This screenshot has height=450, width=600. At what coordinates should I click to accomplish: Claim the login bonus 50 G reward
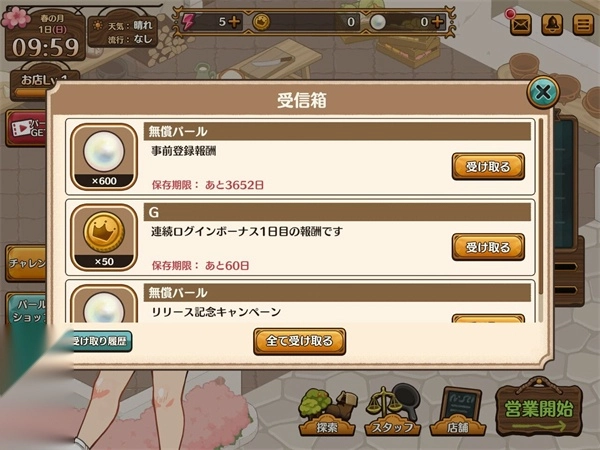coord(488,247)
